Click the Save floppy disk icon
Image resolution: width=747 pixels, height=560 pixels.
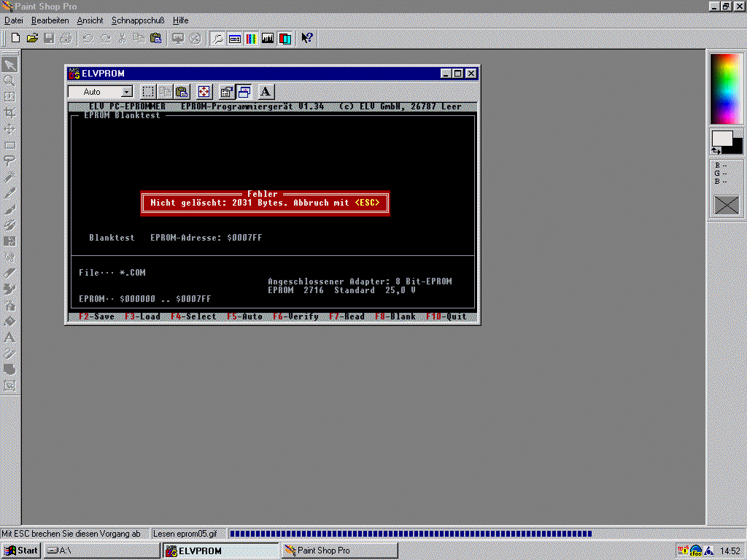coord(49,38)
